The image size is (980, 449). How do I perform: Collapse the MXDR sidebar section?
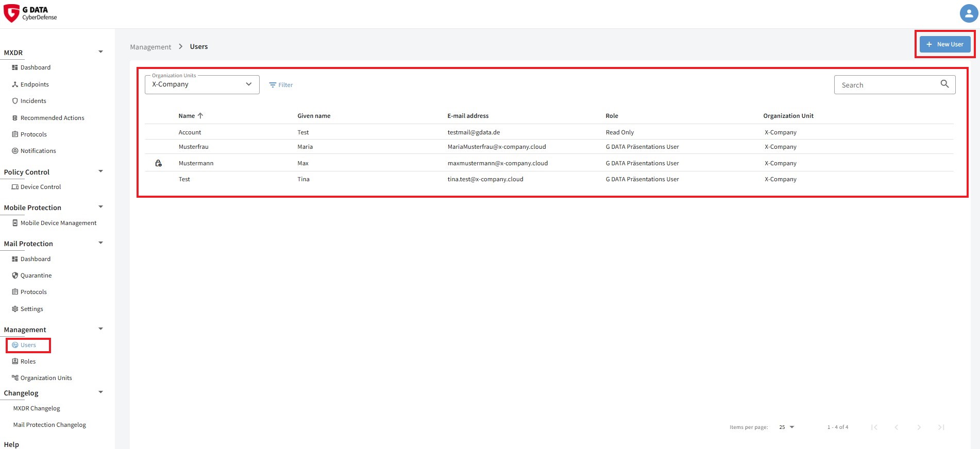(x=100, y=52)
